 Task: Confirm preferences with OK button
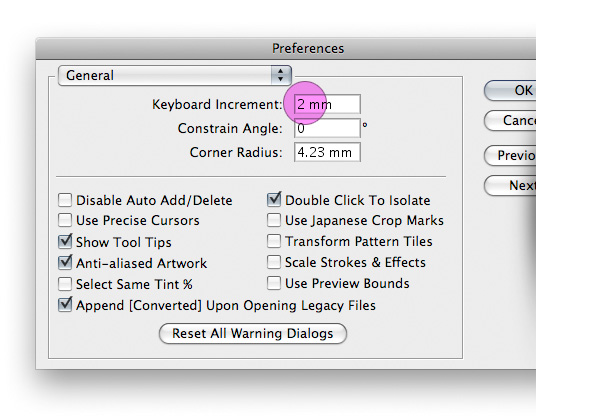[510, 90]
